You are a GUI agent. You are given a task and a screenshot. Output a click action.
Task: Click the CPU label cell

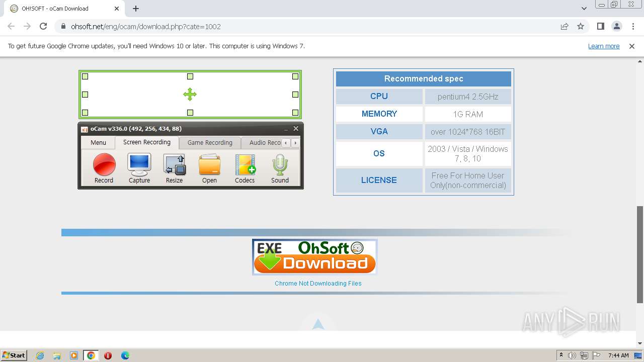[x=379, y=96]
